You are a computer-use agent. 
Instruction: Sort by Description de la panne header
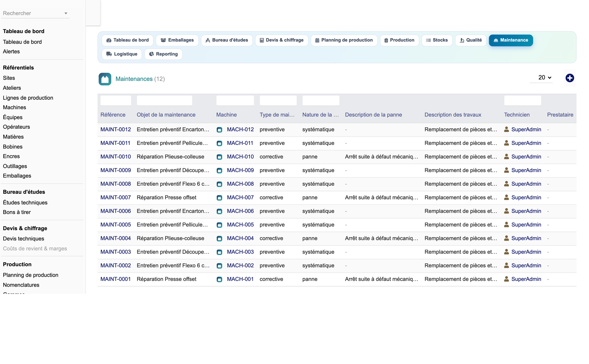(373, 115)
